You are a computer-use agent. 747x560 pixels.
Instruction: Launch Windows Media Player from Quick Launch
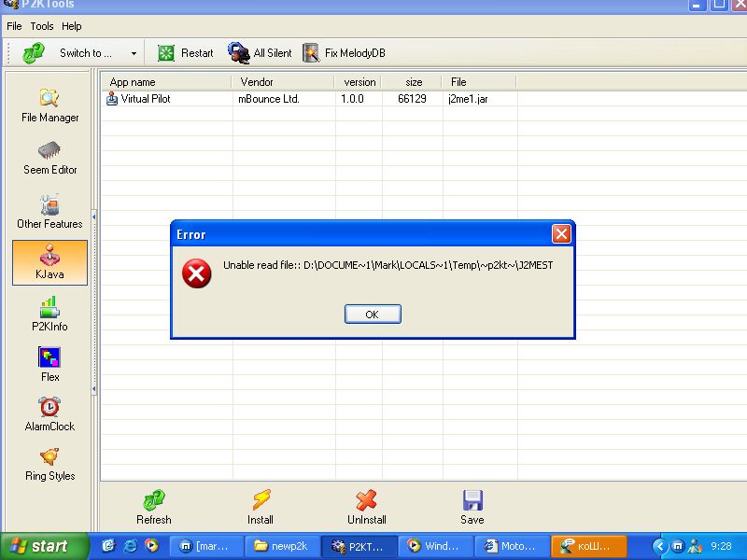point(151,545)
